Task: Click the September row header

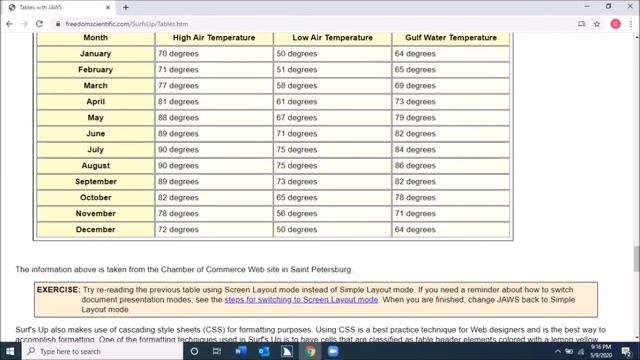Action: (96, 181)
